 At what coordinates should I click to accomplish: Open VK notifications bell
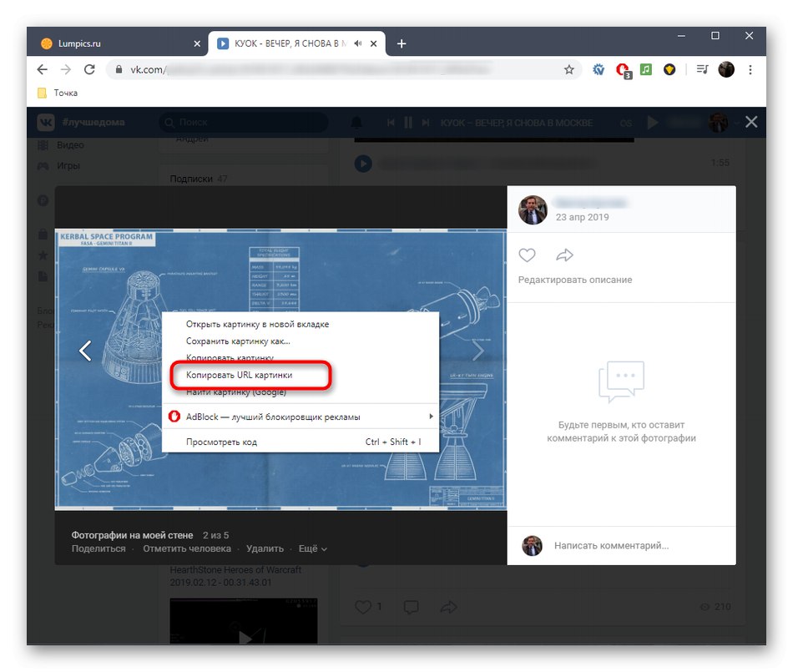(x=356, y=122)
